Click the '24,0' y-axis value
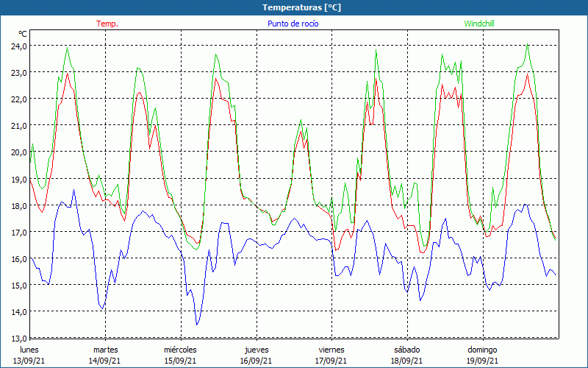 pos(19,46)
